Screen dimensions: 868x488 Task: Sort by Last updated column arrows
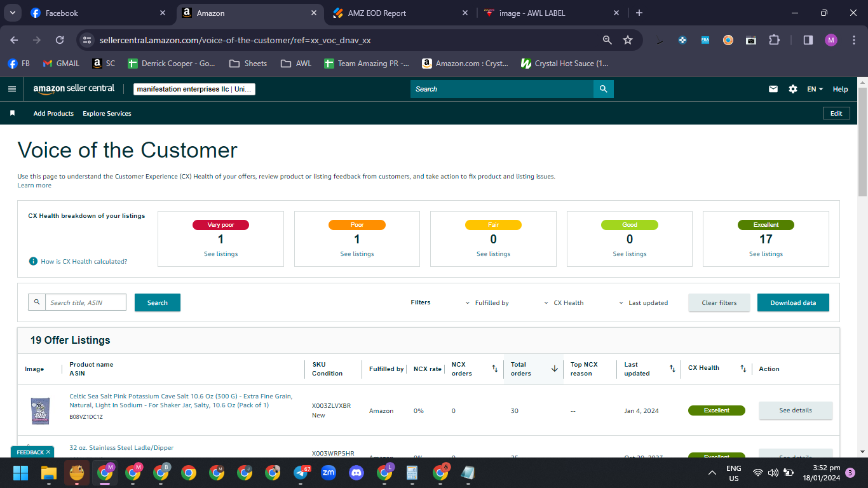672,369
